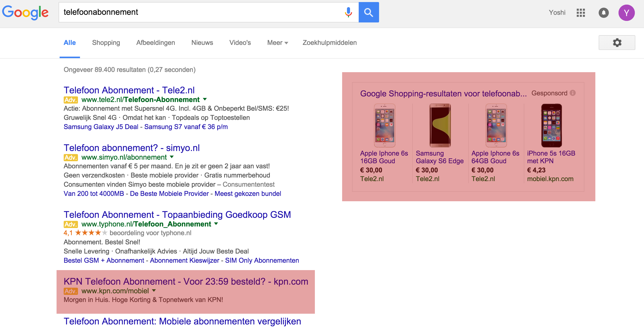Open Mobiele abonnementen vergelijken result
644x328 pixels.
(x=182, y=321)
